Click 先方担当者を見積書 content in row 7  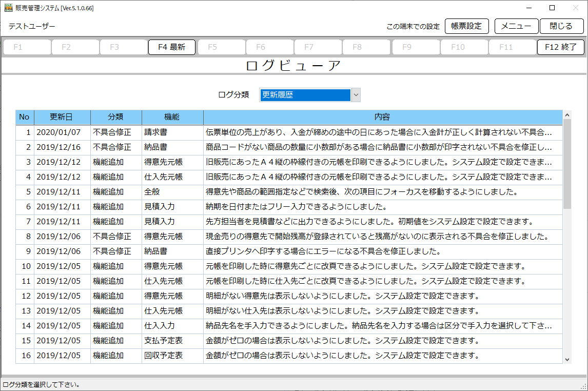click(383, 222)
